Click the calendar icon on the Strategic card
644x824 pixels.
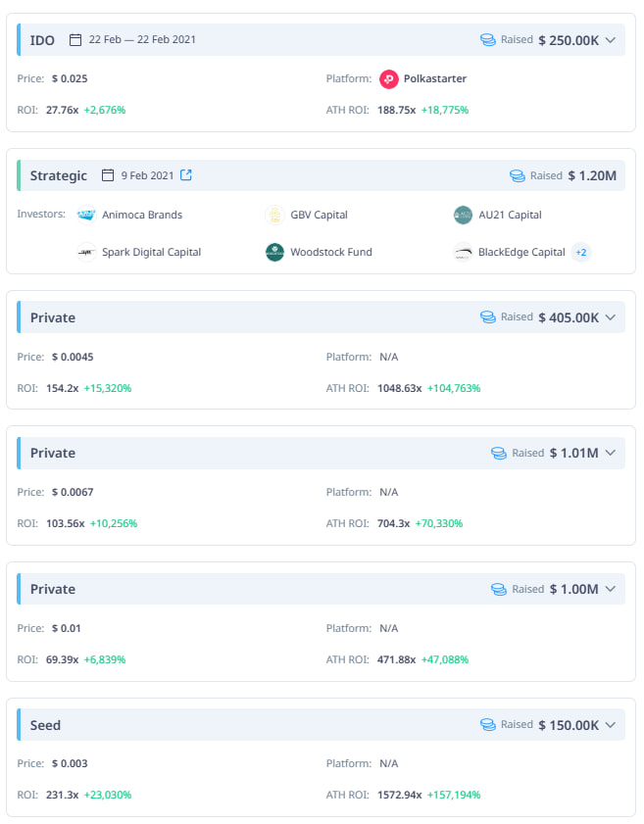[109, 175]
